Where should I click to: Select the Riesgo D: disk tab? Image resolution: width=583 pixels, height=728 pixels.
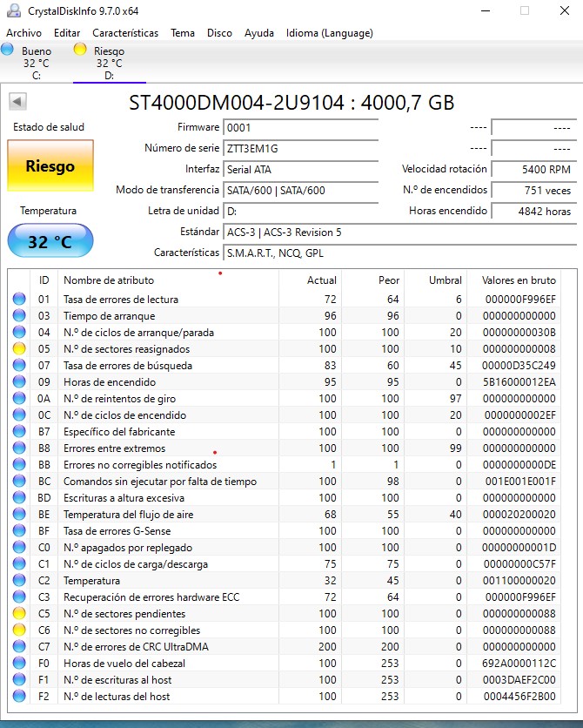coord(110,63)
